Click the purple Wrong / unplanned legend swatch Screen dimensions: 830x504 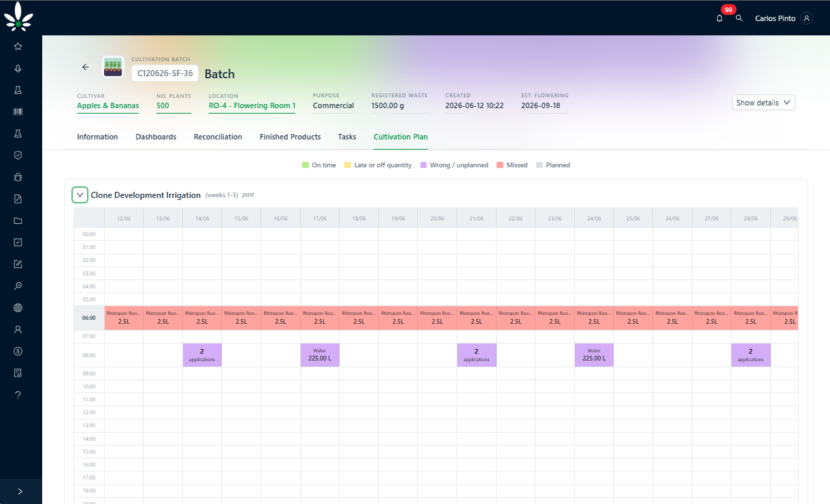[424, 165]
